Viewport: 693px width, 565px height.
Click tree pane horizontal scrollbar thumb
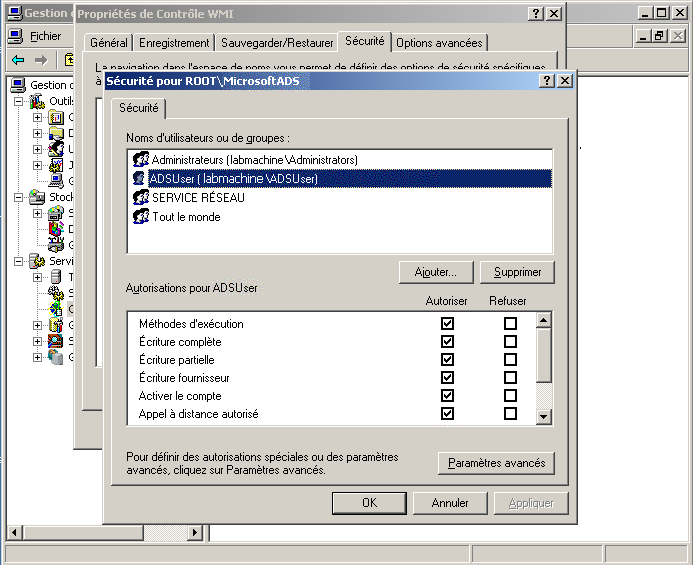(84, 532)
